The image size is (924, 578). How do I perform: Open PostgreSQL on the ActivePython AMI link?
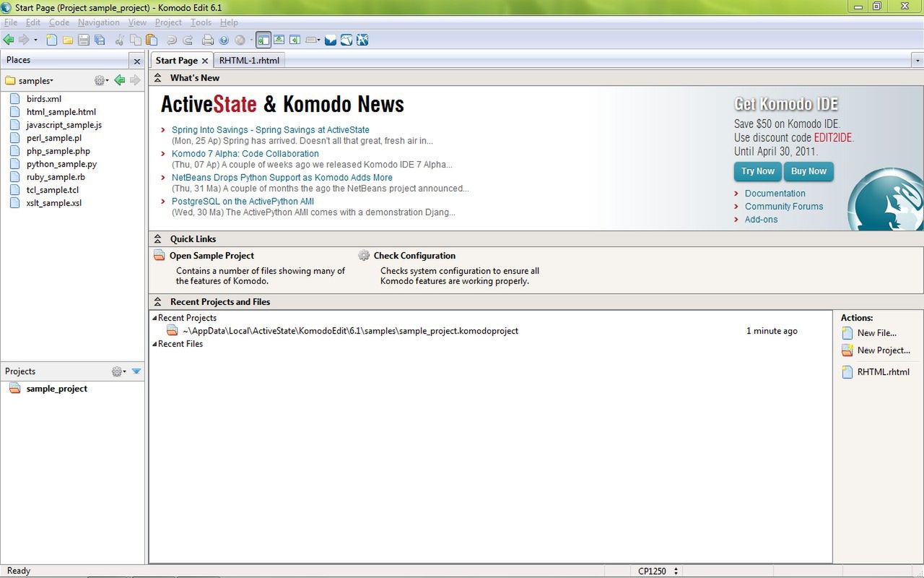point(243,202)
